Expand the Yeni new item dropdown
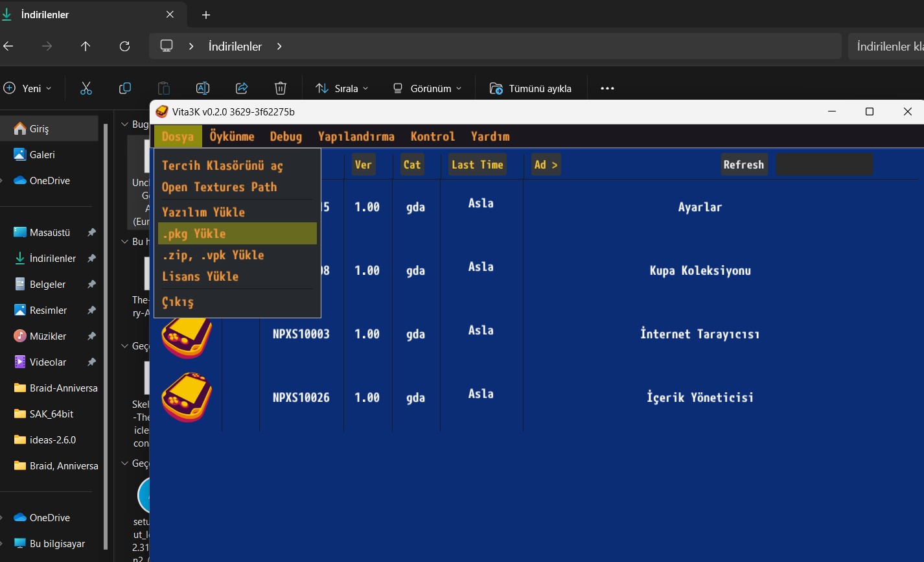Viewport: 924px width, 562px height. [28, 88]
